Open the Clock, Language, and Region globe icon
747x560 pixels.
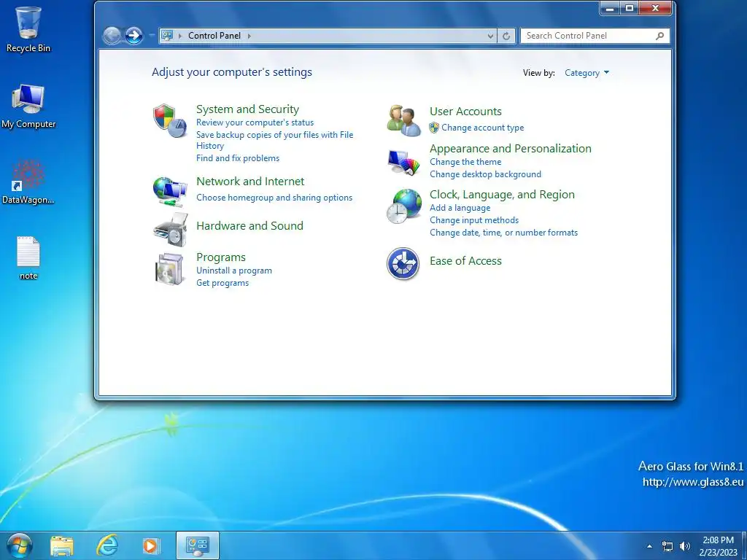(404, 206)
